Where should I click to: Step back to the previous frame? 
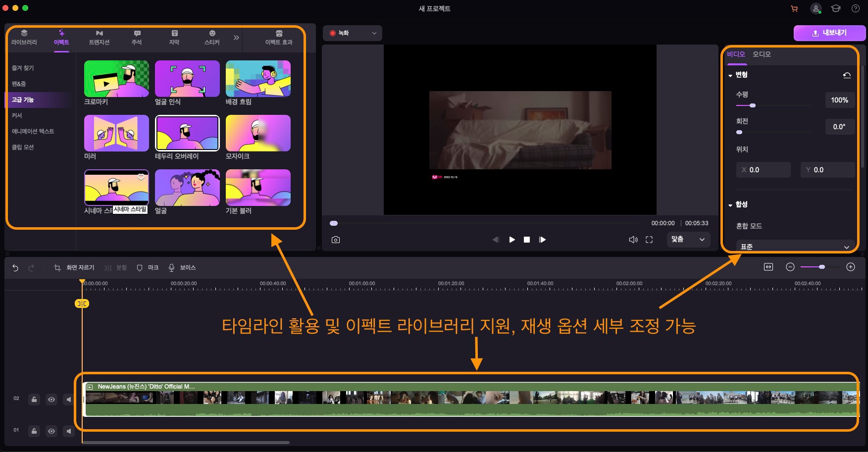[496, 240]
